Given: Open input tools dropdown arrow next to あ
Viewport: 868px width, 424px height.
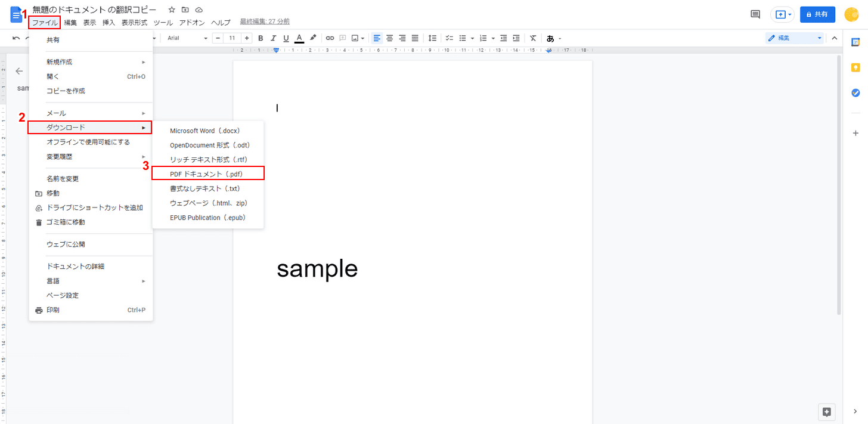Looking at the screenshot, I should (x=560, y=38).
